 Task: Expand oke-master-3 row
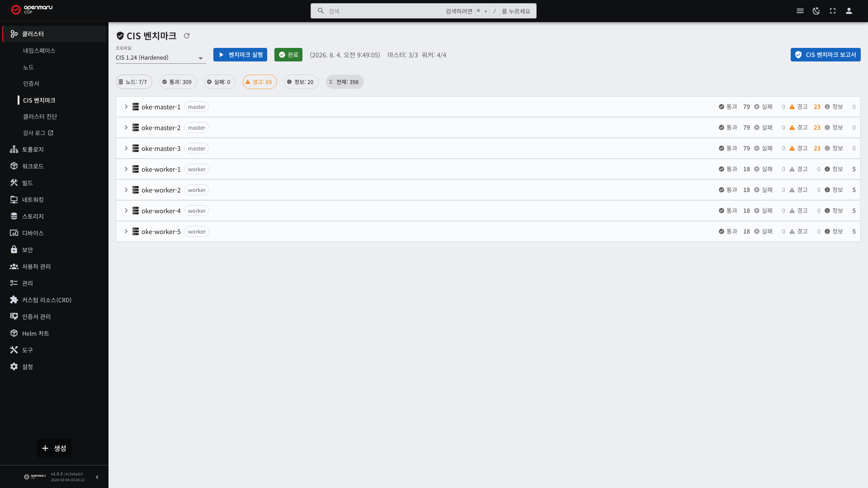[126, 148]
